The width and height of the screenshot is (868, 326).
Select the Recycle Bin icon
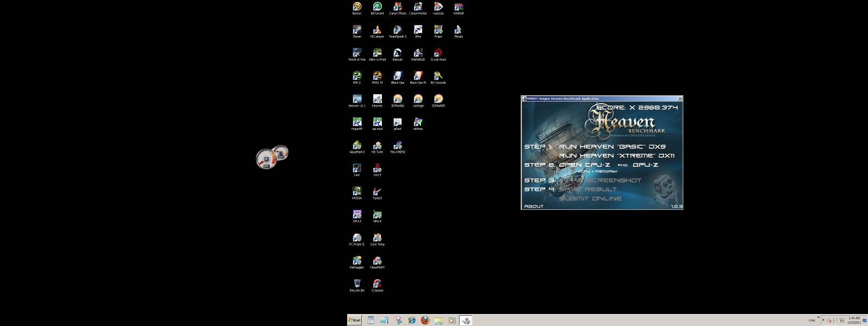(357, 285)
